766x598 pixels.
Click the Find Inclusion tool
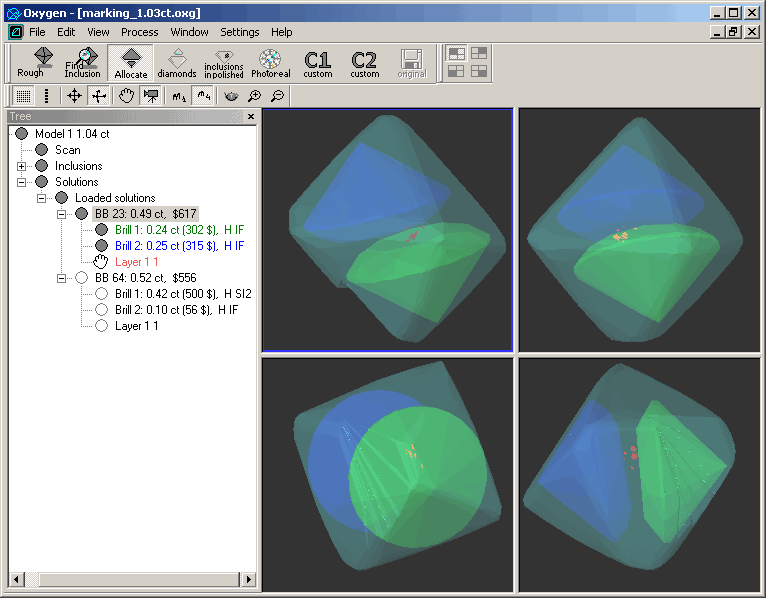pos(82,62)
